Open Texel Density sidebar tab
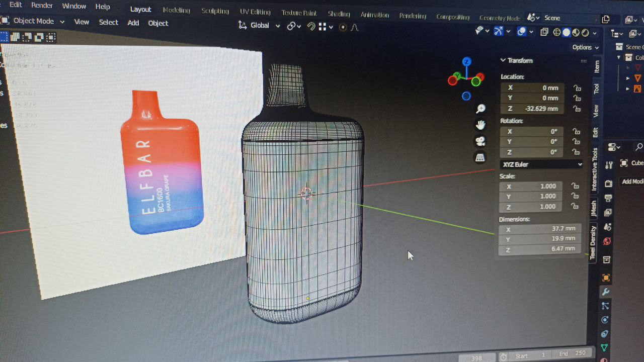The image size is (644, 362). coord(593,242)
